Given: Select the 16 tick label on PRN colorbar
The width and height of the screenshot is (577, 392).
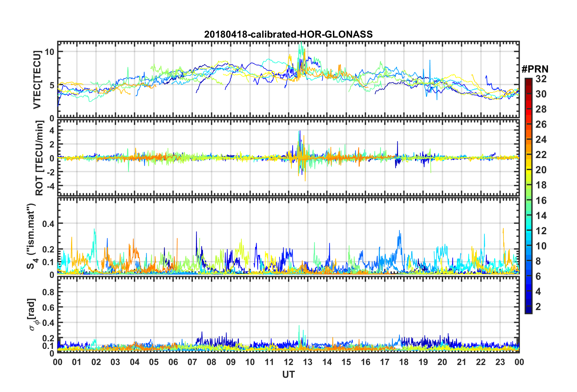Looking at the screenshot, I should click(x=541, y=201).
